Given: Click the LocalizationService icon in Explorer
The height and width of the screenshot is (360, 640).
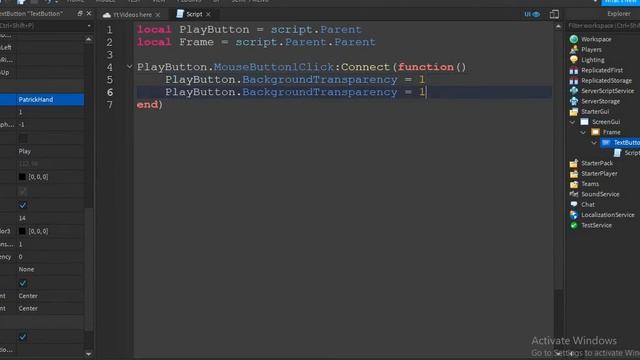Looking at the screenshot, I should coord(574,215).
